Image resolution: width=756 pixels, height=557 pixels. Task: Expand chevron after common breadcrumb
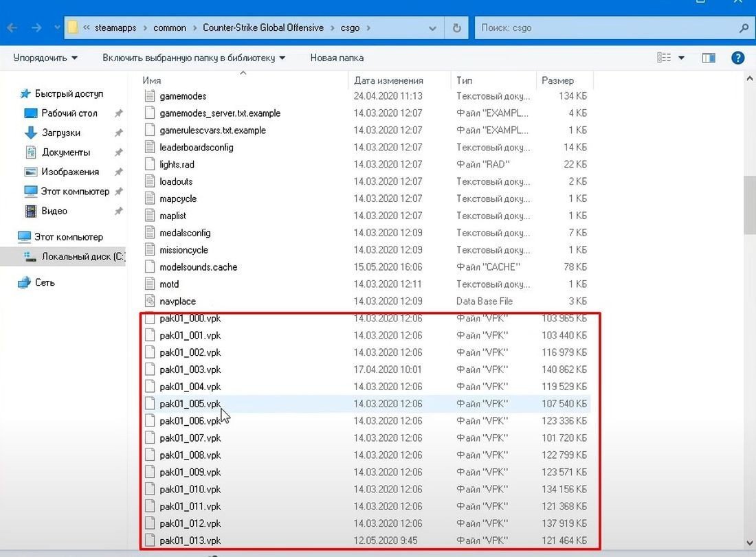click(x=194, y=28)
